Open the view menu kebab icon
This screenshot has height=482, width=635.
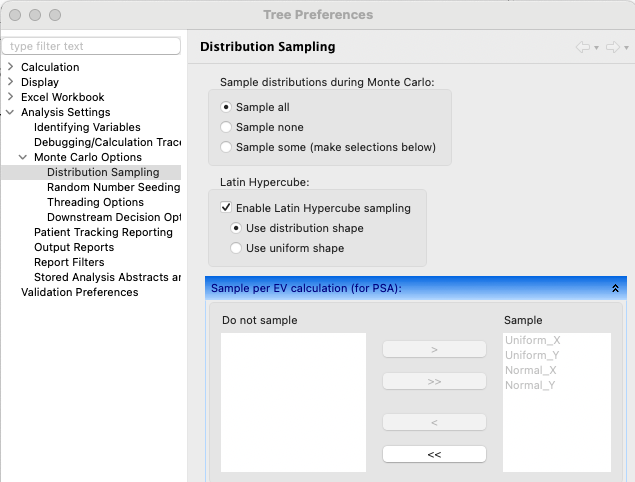pos(626,47)
